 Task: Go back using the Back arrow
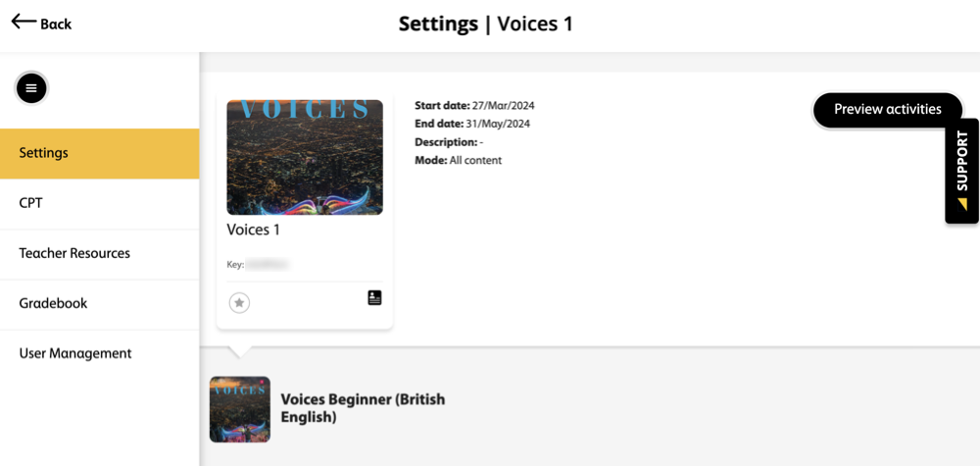click(41, 24)
